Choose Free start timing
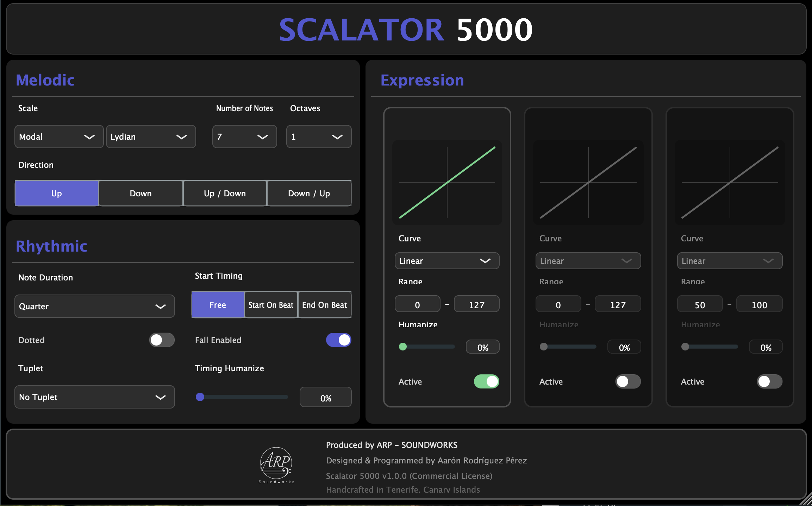Image resolution: width=812 pixels, height=506 pixels. (x=218, y=305)
